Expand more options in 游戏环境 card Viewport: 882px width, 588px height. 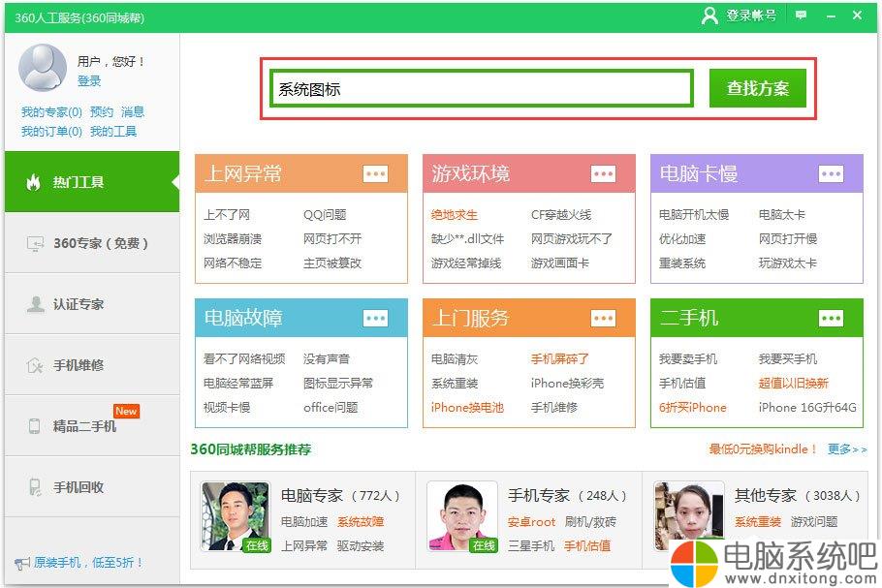[603, 173]
